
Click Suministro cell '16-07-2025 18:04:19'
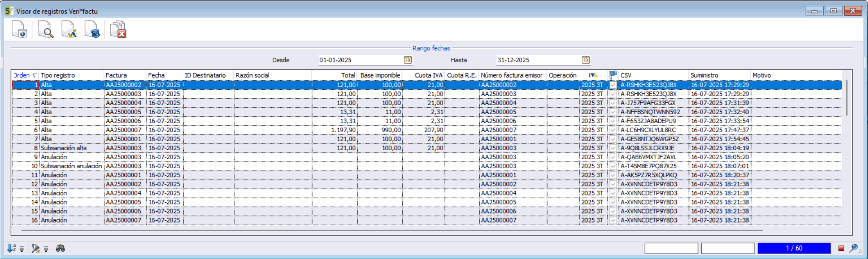coord(720,148)
